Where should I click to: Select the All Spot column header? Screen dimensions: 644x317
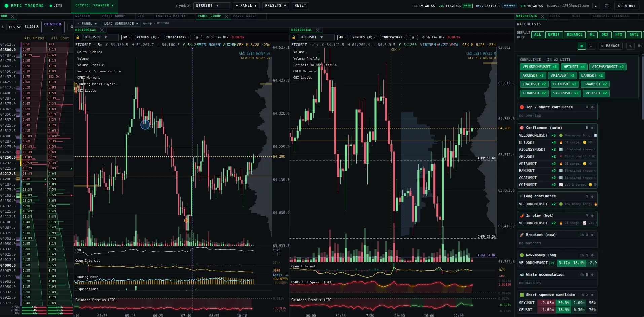[x=60, y=38]
